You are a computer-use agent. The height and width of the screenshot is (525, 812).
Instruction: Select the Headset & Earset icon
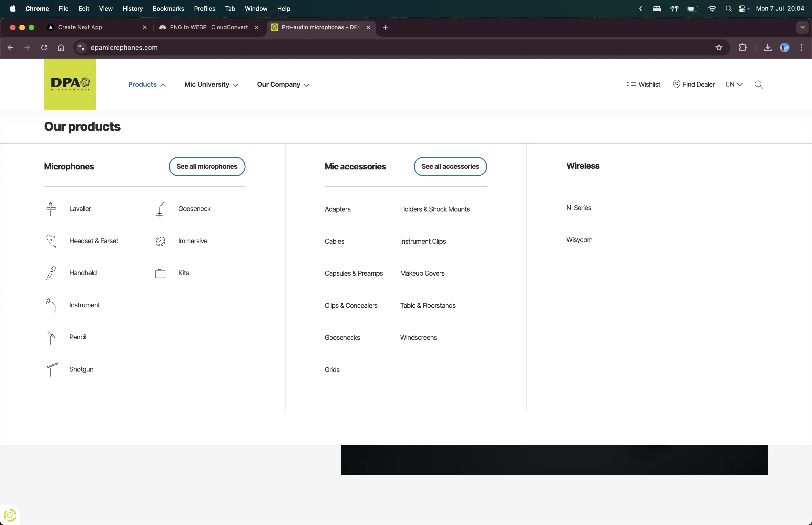coord(51,241)
